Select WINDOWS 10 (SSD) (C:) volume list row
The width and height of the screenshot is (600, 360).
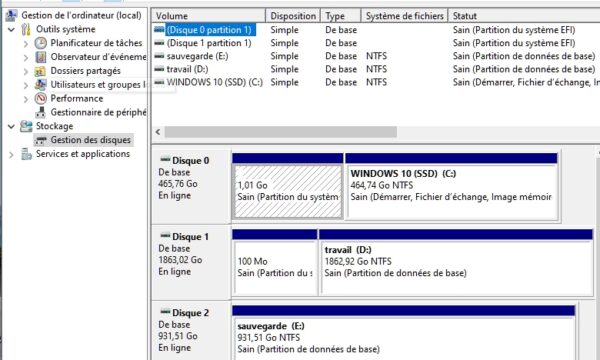[x=215, y=82]
